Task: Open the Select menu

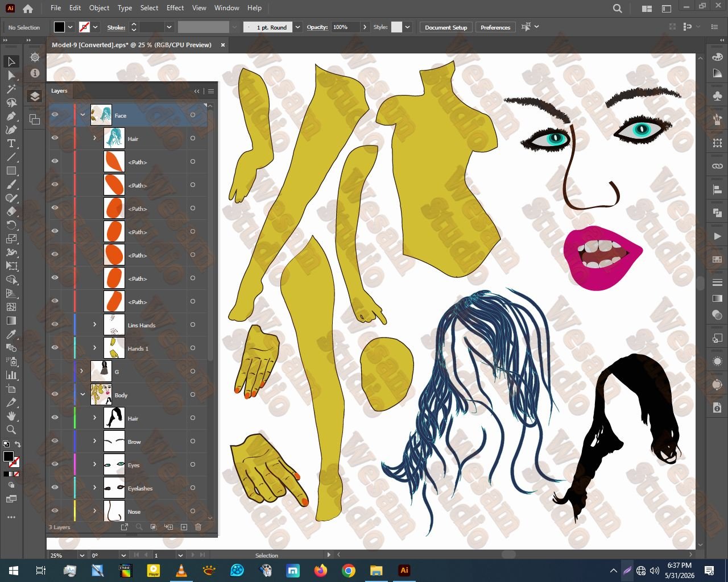Action: (149, 8)
